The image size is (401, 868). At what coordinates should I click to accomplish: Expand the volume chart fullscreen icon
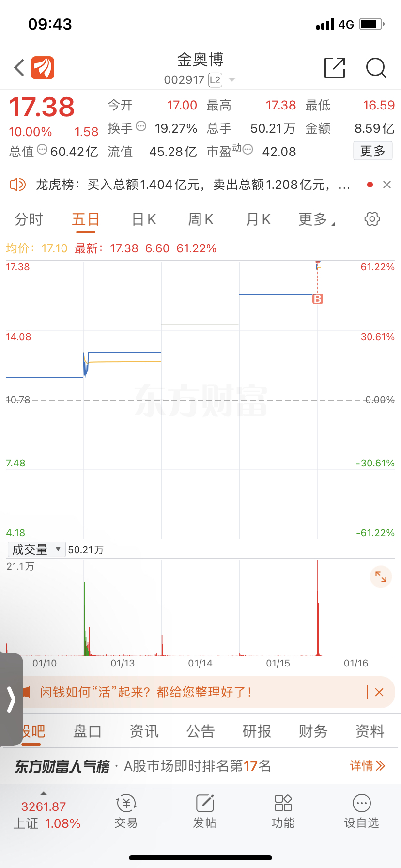pyautogui.click(x=381, y=576)
